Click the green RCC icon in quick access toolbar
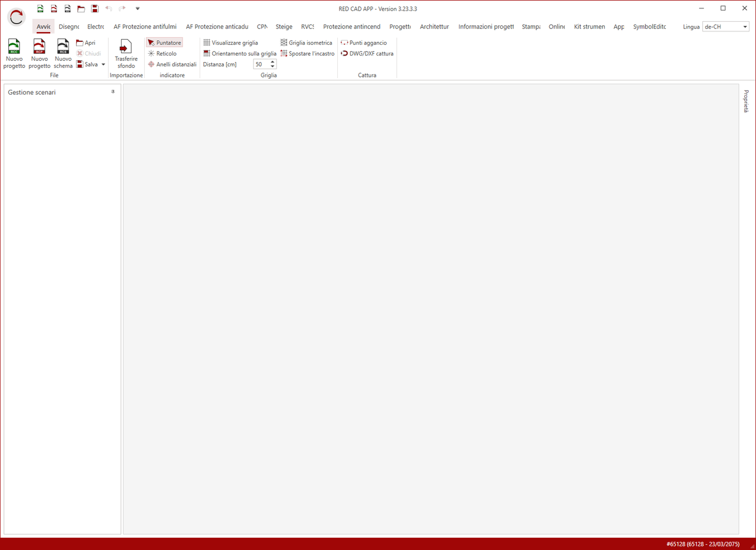 coord(40,9)
